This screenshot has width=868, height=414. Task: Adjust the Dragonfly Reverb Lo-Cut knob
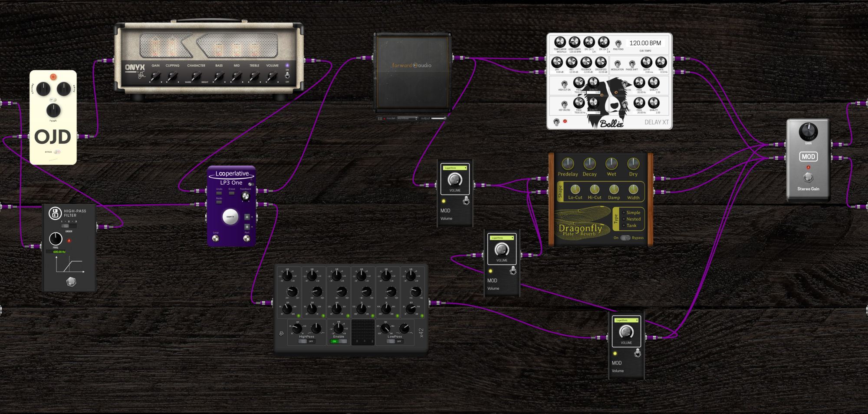click(575, 189)
